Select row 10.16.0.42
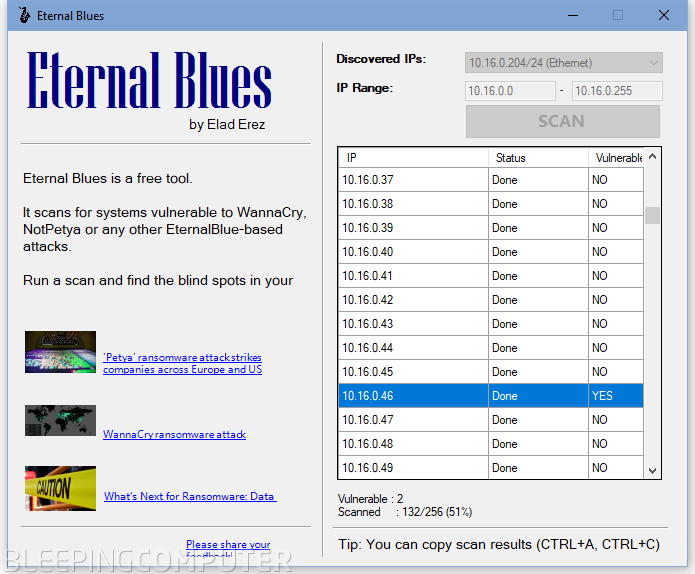 (x=491, y=300)
